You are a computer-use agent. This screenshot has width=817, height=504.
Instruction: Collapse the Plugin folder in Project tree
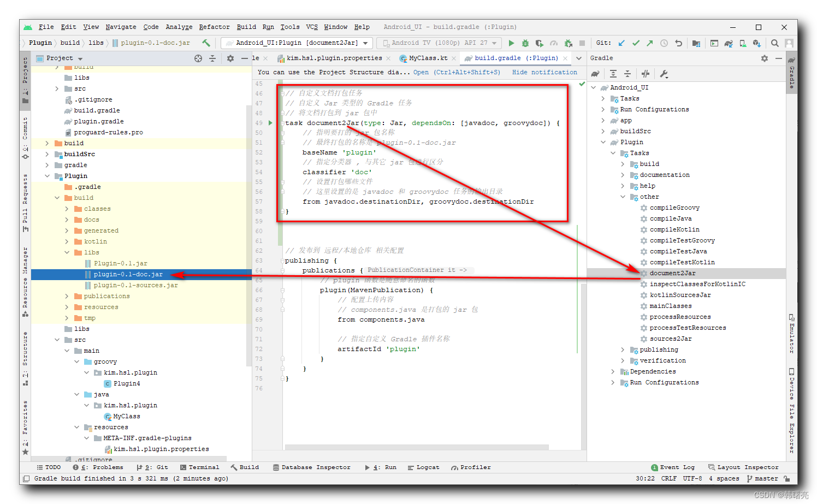47,176
